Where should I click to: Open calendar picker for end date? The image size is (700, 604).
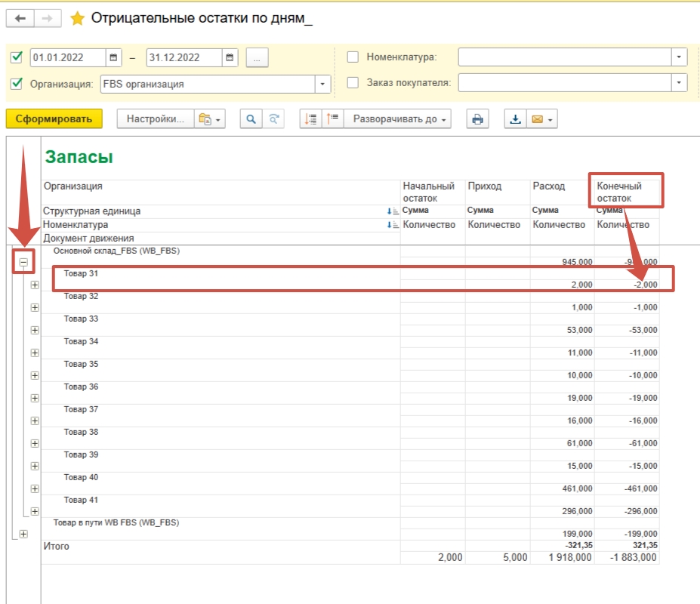click(x=230, y=58)
